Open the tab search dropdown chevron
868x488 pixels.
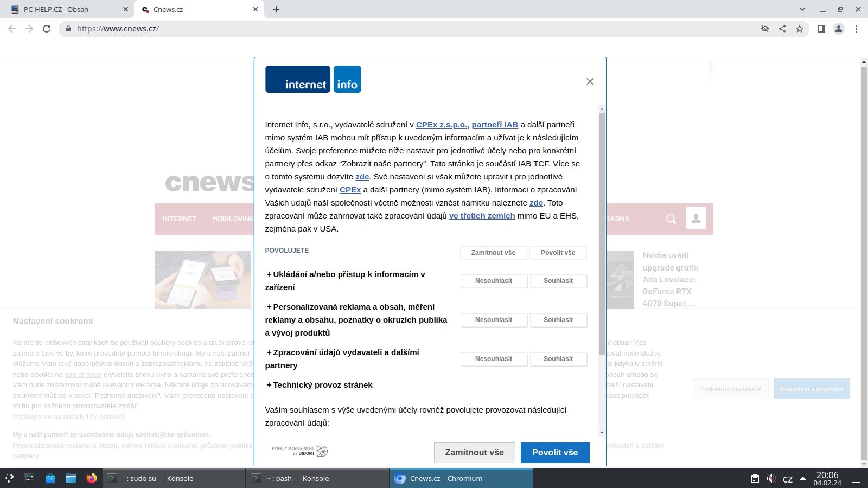pyautogui.click(x=802, y=9)
